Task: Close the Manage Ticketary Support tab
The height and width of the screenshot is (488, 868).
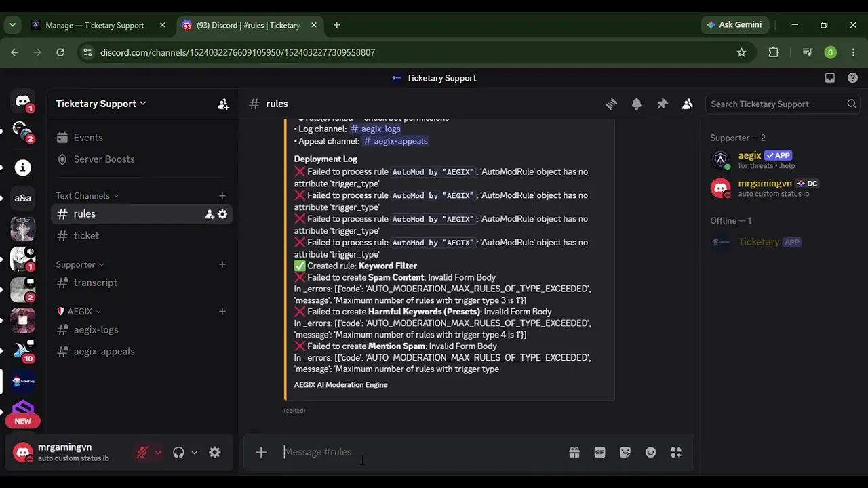Action: click(162, 25)
